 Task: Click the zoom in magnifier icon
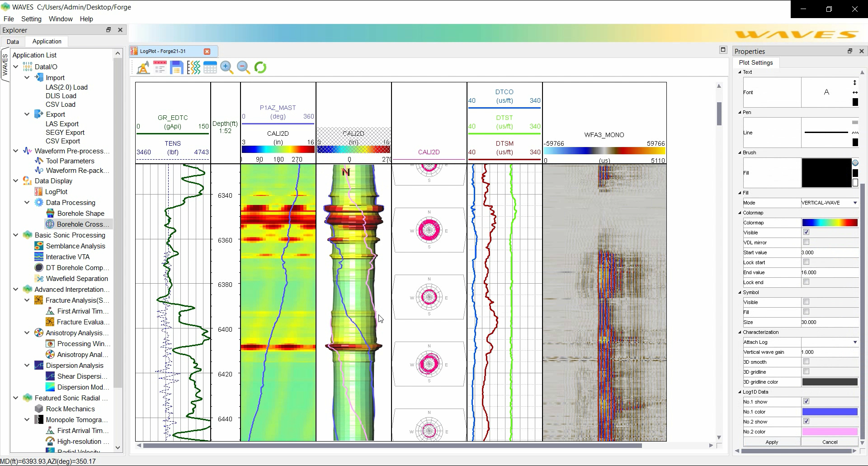(227, 68)
